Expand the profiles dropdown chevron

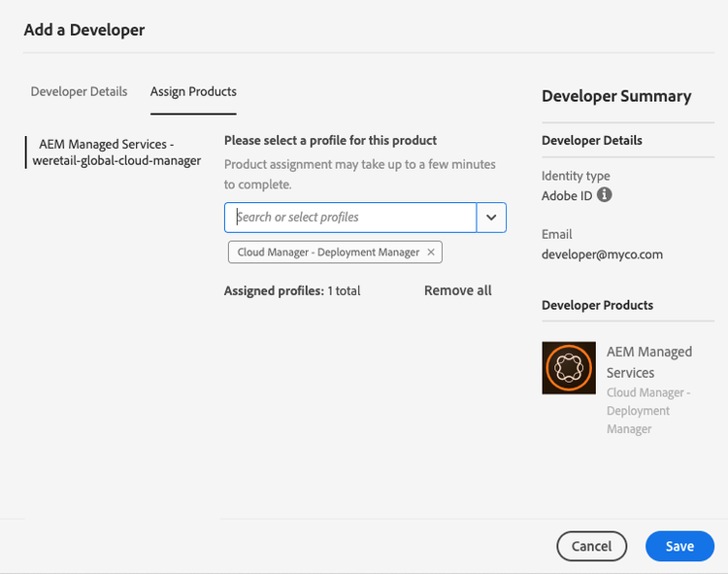(491, 218)
